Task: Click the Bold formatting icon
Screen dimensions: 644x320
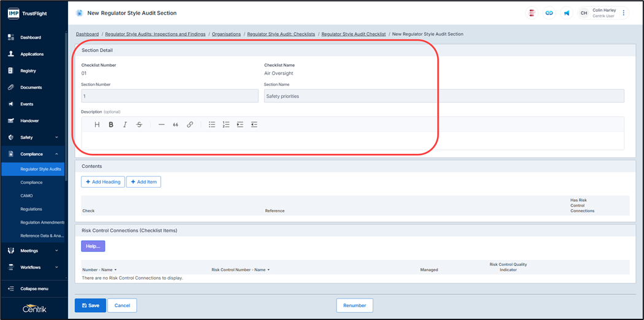Action: click(111, 124)
